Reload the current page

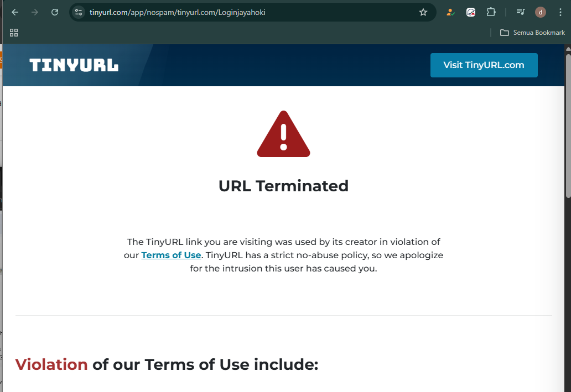click(55, 12)
